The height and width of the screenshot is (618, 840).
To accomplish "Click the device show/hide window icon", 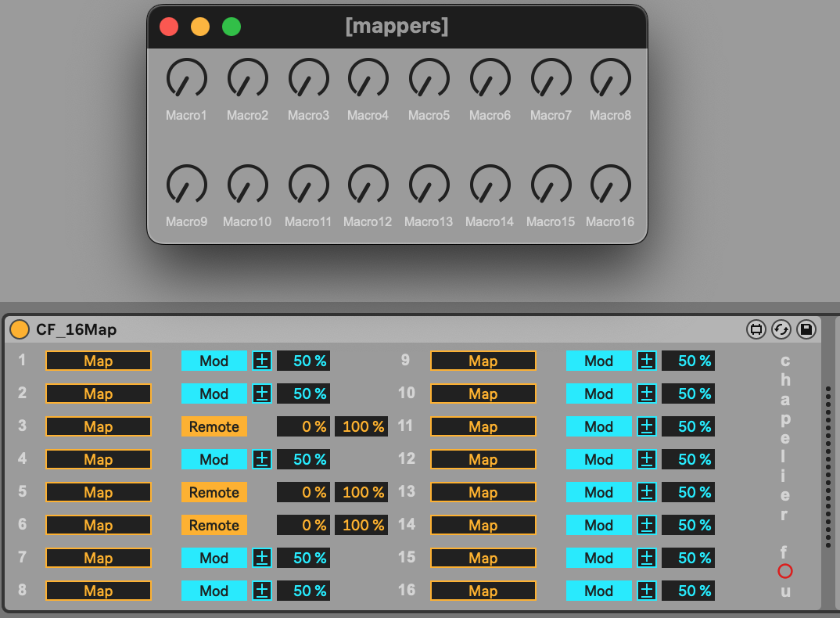I will pyautogui.click(x=756, y=329).
